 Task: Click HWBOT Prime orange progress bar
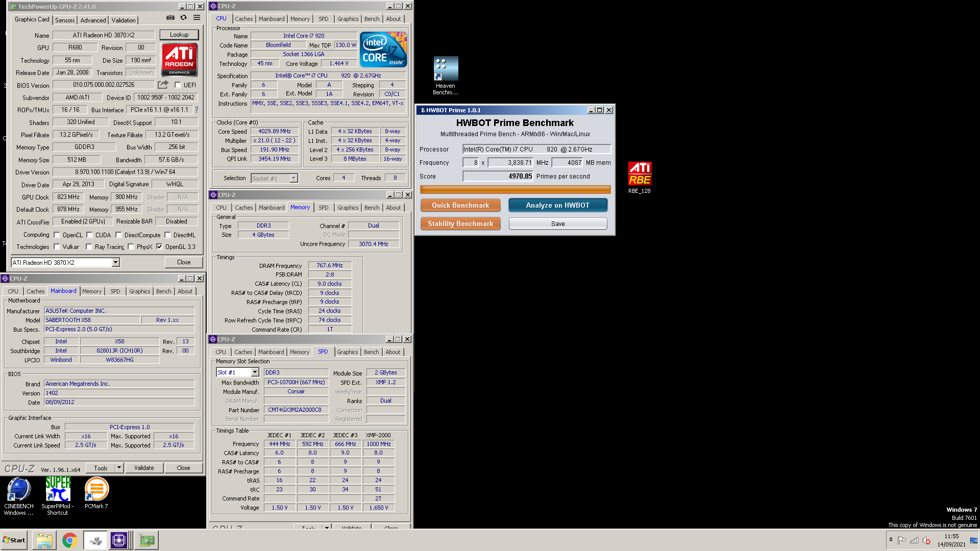click(515, 189)
